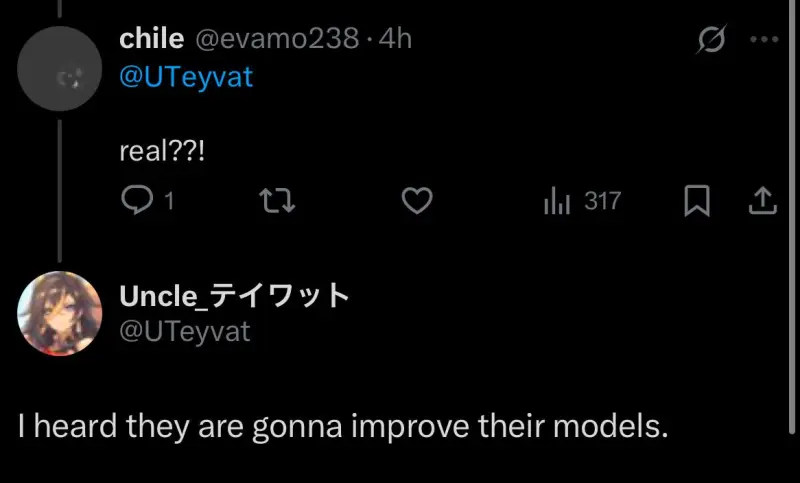This screenshot has width=800, height=483.
Task: Bookmark chile's reply
Action: pyautogui.click(x=696, y=202)
